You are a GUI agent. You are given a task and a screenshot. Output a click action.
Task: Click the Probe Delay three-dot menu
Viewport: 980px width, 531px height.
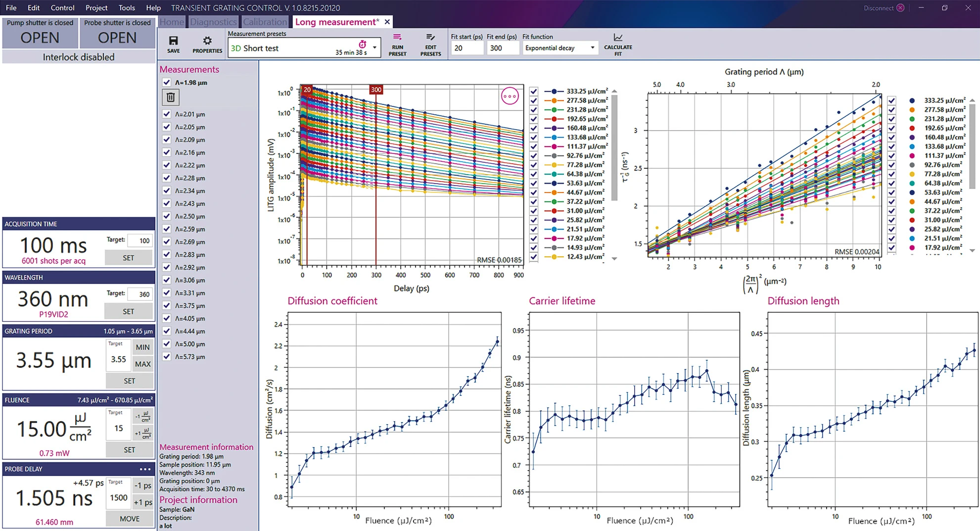coord(145,469)
